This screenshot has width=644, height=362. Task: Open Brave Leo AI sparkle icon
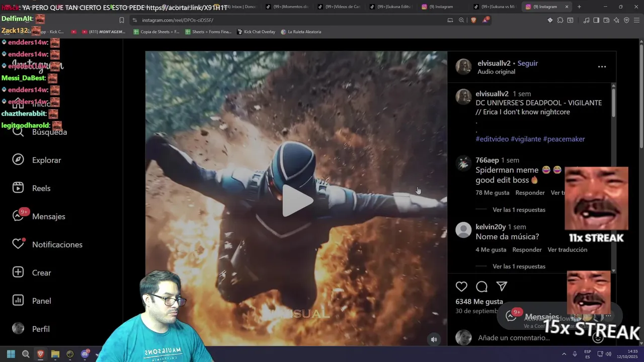[x=616, y=20]
